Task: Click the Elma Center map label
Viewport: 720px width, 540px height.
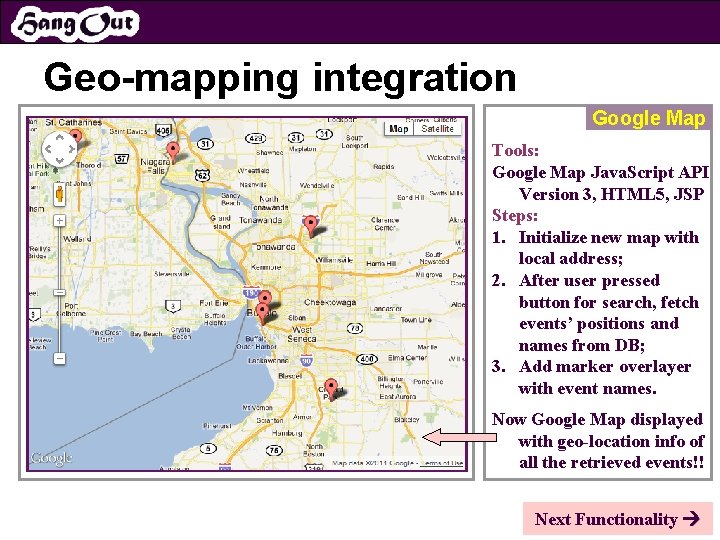Action: tap(407, 357)
